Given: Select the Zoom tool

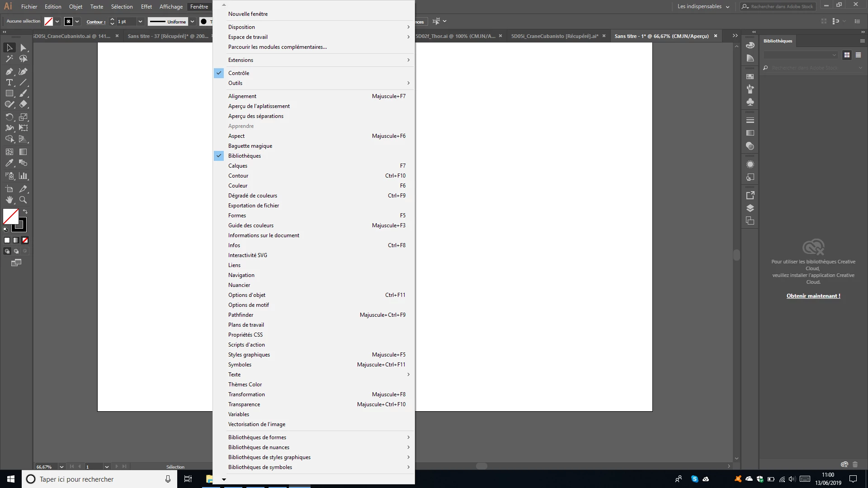Looking at the screenshot, I should click(23, 200).
